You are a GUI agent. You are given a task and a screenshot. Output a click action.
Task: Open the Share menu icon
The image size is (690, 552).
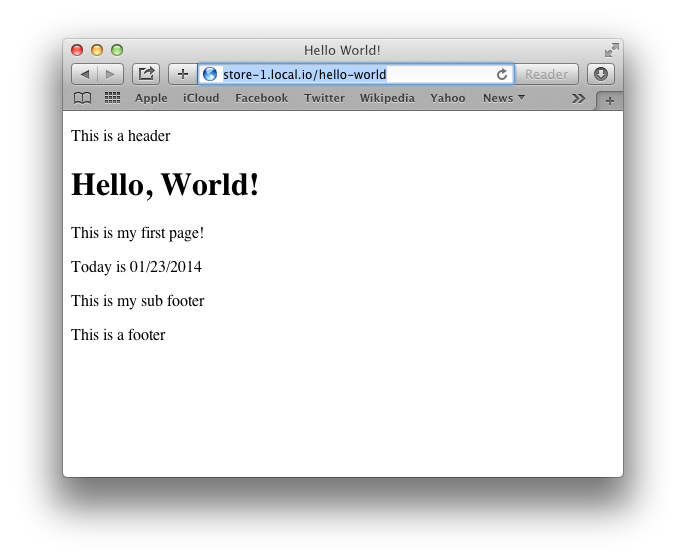point(146,74)
